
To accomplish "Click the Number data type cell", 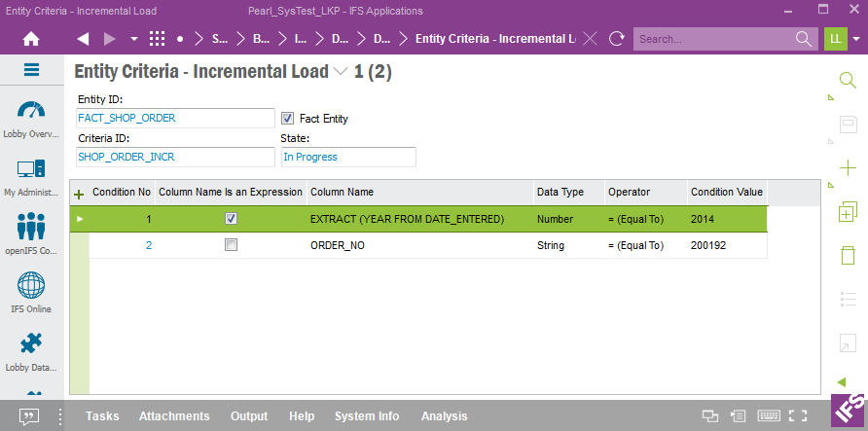I will coord(569,219).
